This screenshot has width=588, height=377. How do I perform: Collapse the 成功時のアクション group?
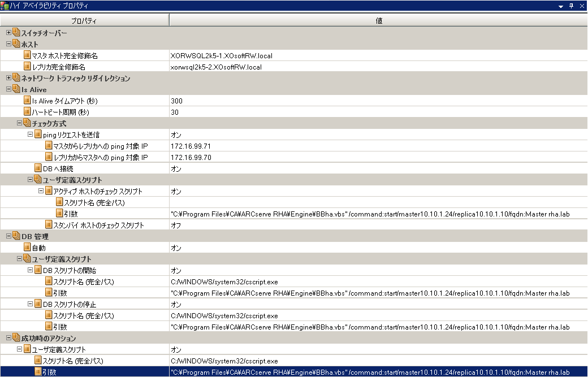[8, 337]
